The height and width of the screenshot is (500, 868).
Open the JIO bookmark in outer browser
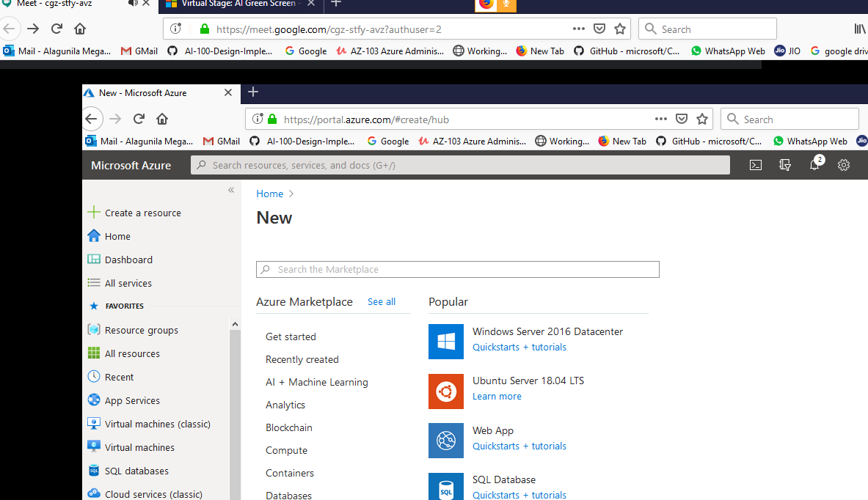point(787,51)
